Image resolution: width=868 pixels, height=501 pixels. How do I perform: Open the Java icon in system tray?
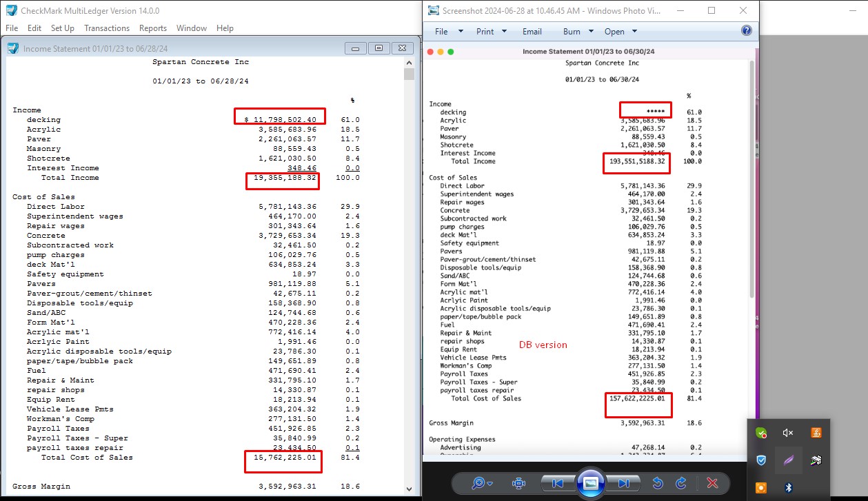[x=816, y=433]
